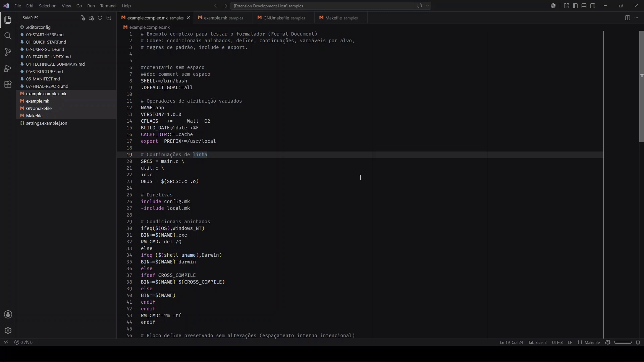Open 00-START-HERE.md file
The height and width of the screenshot is (362, 644).
[66, 35]
